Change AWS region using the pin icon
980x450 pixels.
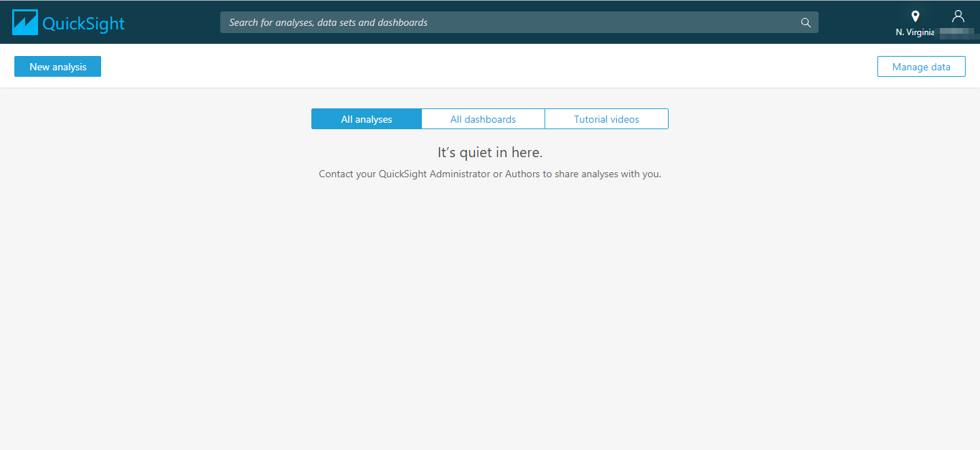pos(915,16)
